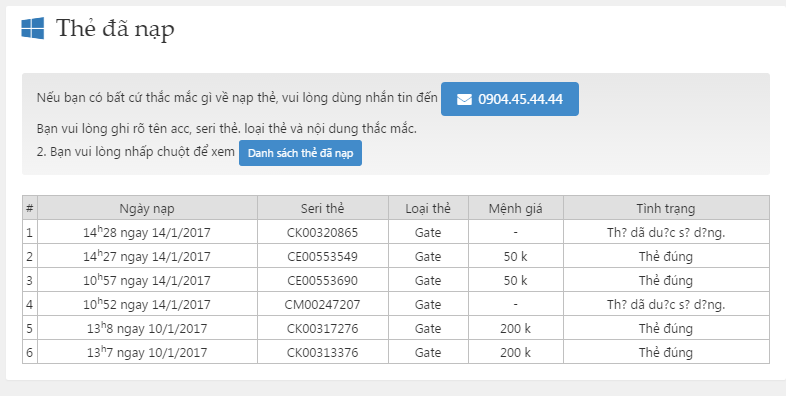Click the Windows logo icon beside the title
This screenshot has height=396, width=786.
coord(33,28)
